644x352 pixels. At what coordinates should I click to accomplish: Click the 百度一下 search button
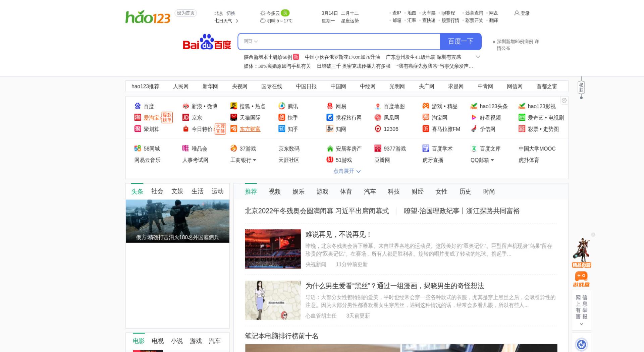[x=461, y=41]
